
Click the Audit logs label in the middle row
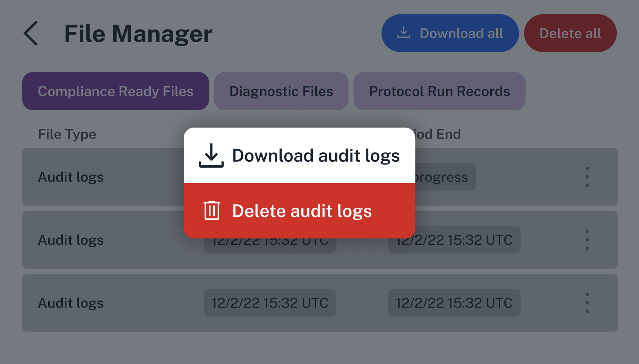click(x=71, y=240)
